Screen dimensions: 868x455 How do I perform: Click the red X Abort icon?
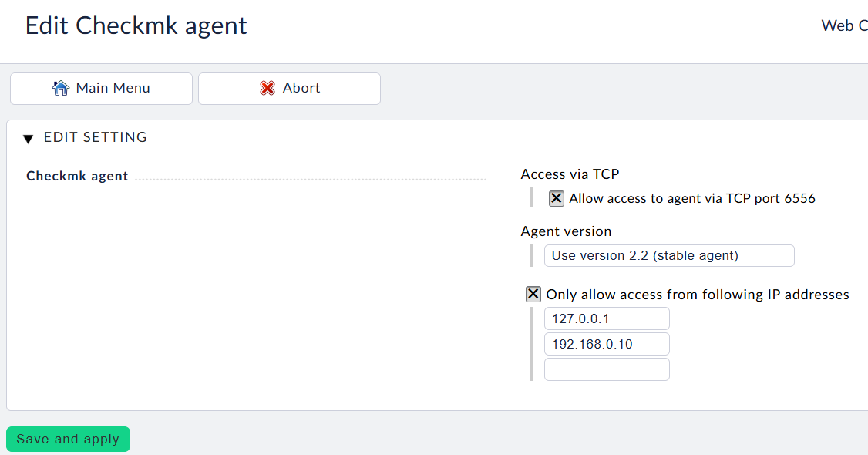[267, 88]
